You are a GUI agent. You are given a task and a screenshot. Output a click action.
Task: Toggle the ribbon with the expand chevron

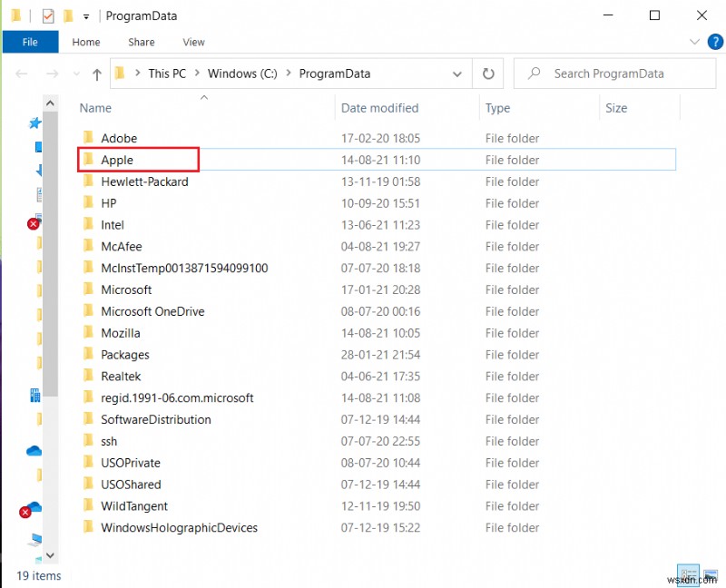pos(694,41)
